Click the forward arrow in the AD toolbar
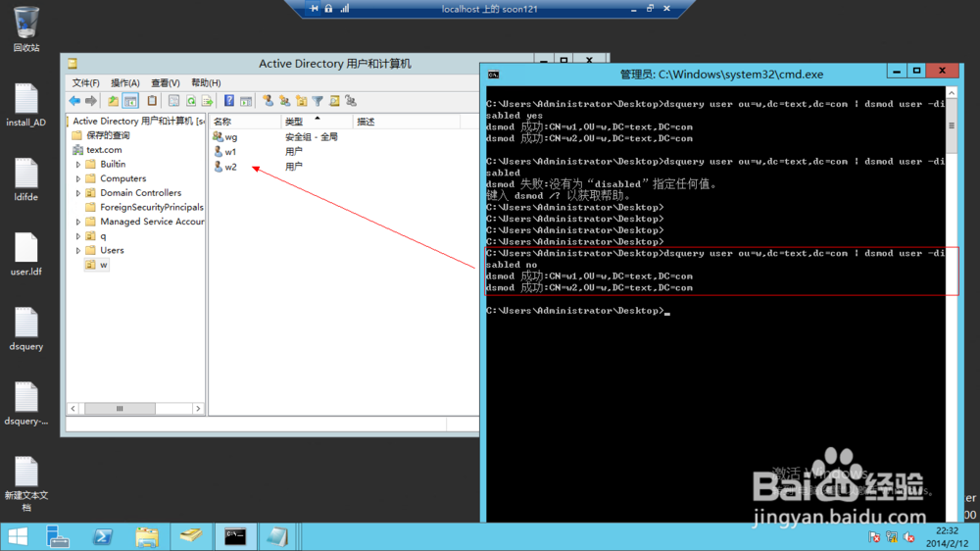Image resolution: width=980 pixels, height=551 pixels. [91, 101]
